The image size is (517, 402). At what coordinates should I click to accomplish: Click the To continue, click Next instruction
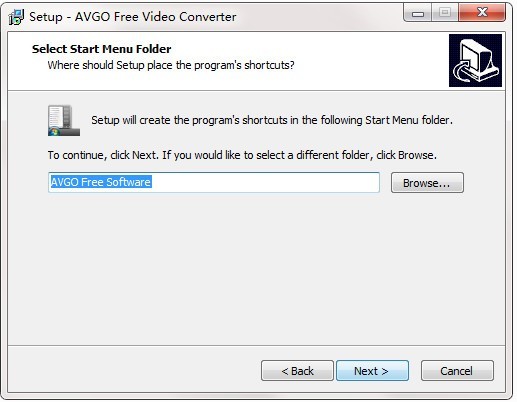tap(242, 155)
